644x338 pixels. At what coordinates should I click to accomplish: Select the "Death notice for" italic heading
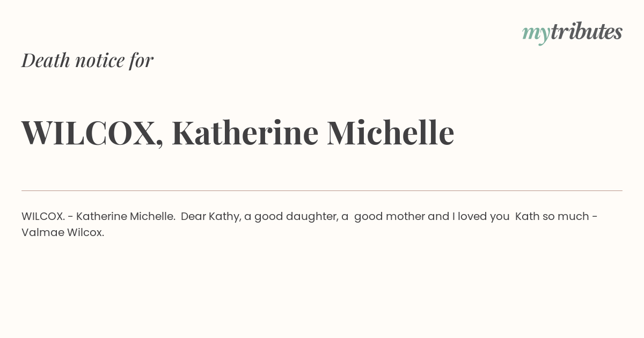click(87, 61)
